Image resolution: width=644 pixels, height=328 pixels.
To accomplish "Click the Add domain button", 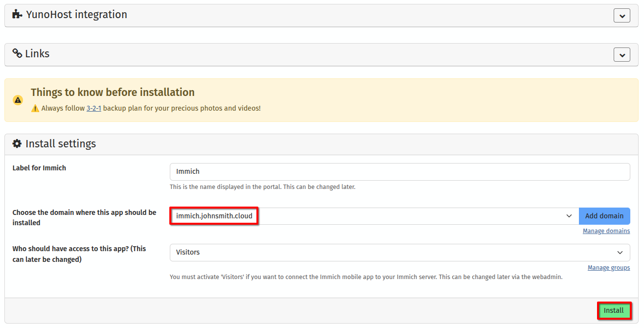I will coord(604,216).
